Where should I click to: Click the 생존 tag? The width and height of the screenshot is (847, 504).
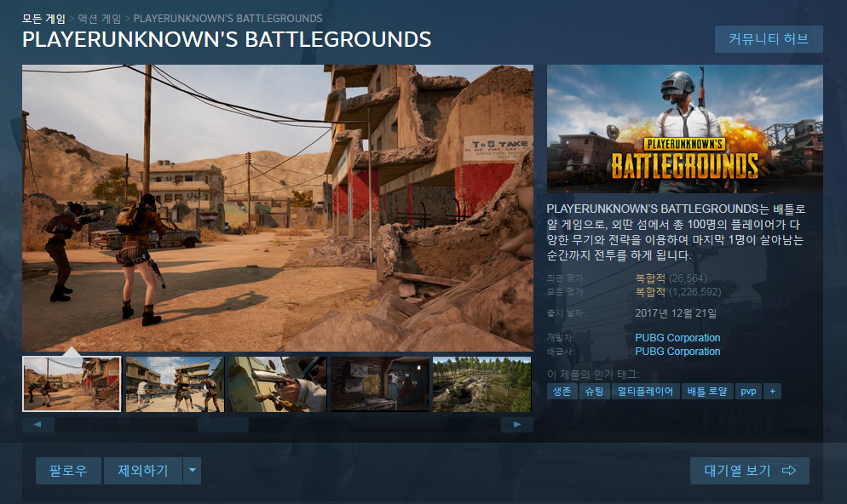click(562, 392)
